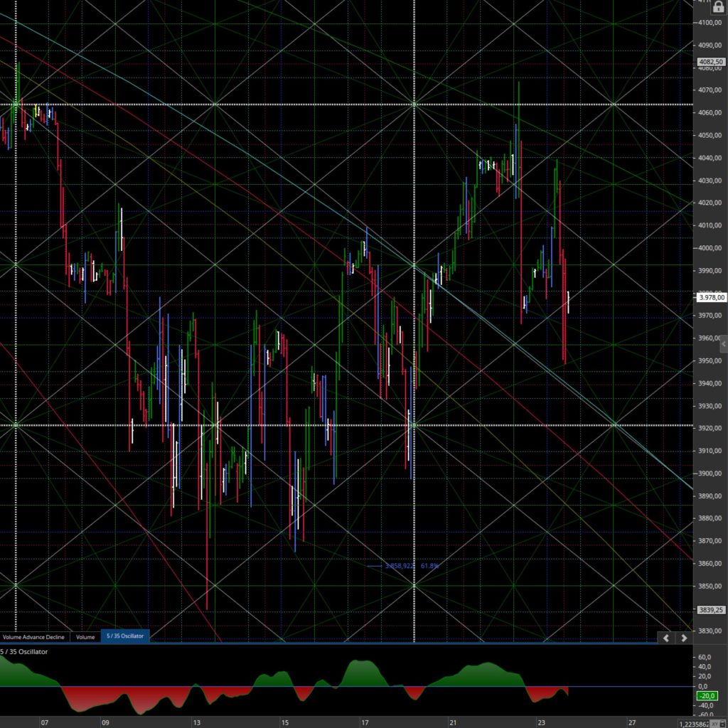Open the Volume indicator tab
The width and height of the screenshot is (728, 728).
coord(85,637)
